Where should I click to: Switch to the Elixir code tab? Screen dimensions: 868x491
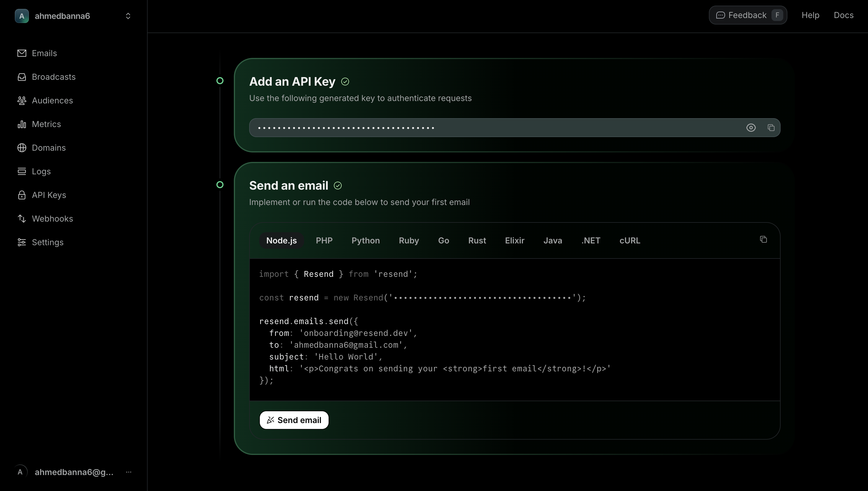[x=515, y=240]
